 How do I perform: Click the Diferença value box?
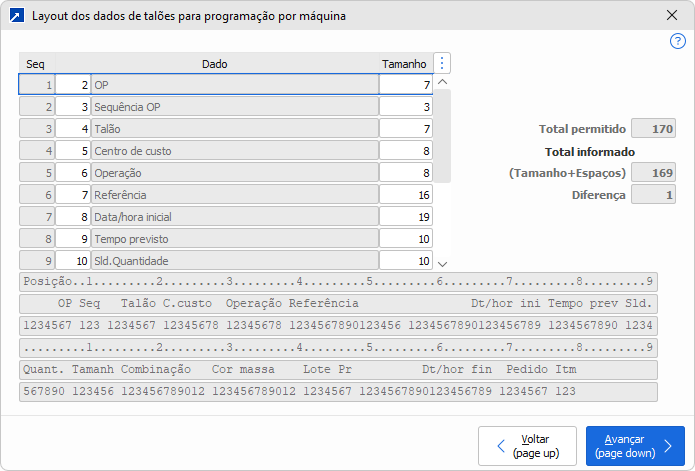point(654,195)
